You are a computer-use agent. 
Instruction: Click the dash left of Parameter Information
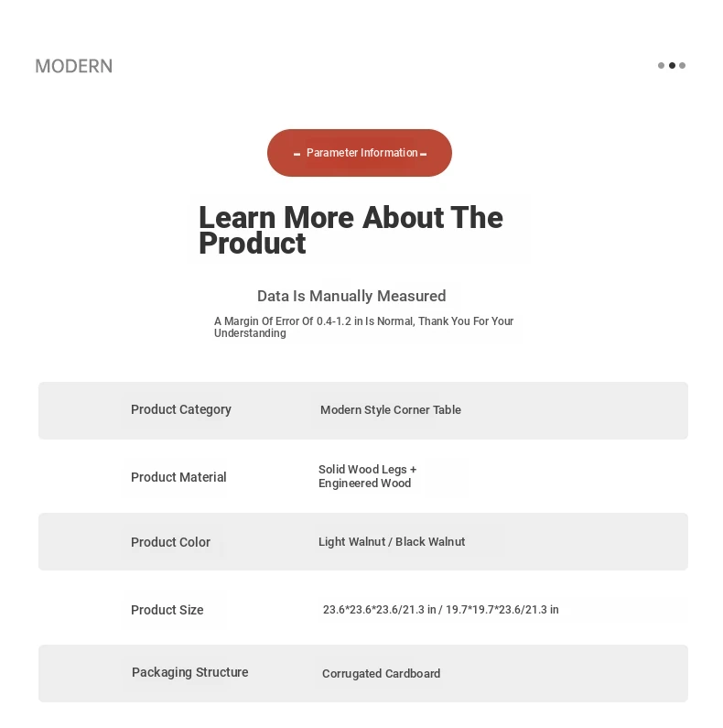pyautogui.click(x=297, y=154)
